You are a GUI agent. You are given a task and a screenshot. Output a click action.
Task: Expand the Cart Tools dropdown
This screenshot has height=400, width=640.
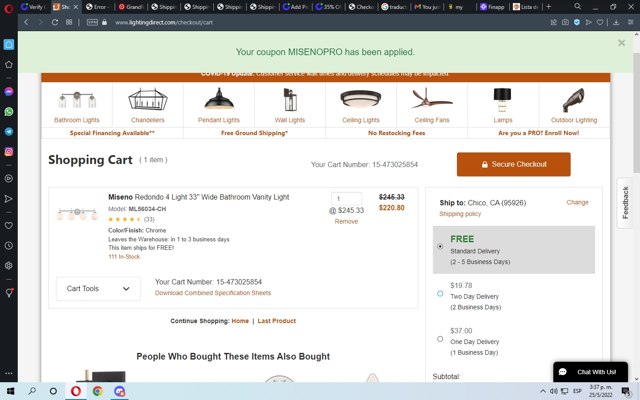point(98,289)
